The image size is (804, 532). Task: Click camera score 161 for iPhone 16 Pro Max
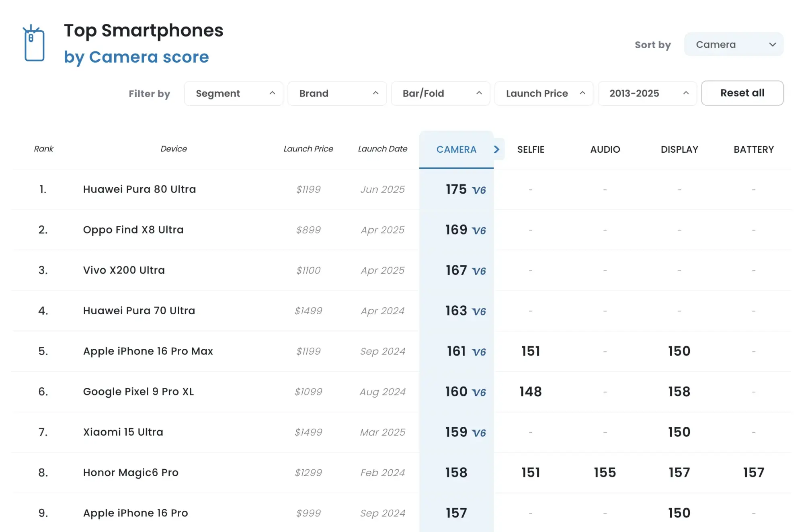[x=456, y=351]
